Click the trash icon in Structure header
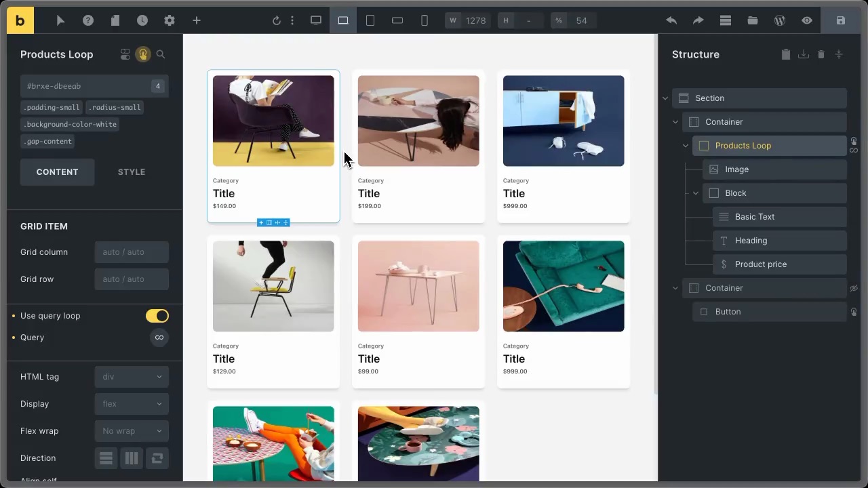Viewport: 868px width, 488px height. (x=821, y=54)
